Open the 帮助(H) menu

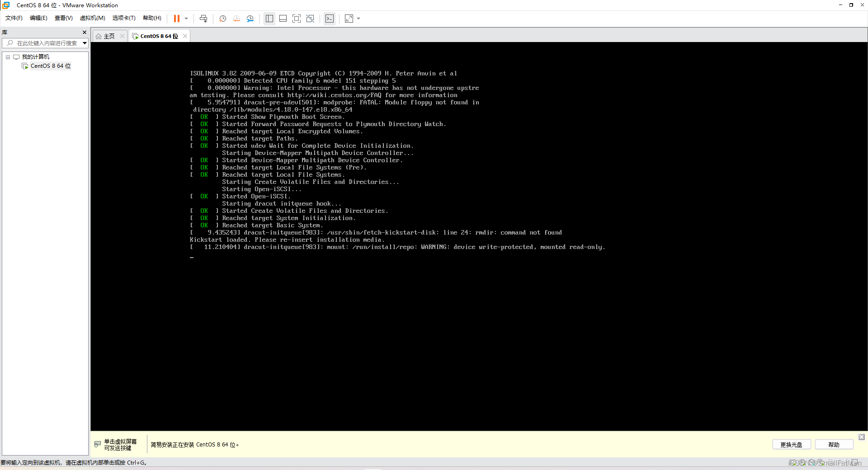pyautogui.click(x=152, y=18)
